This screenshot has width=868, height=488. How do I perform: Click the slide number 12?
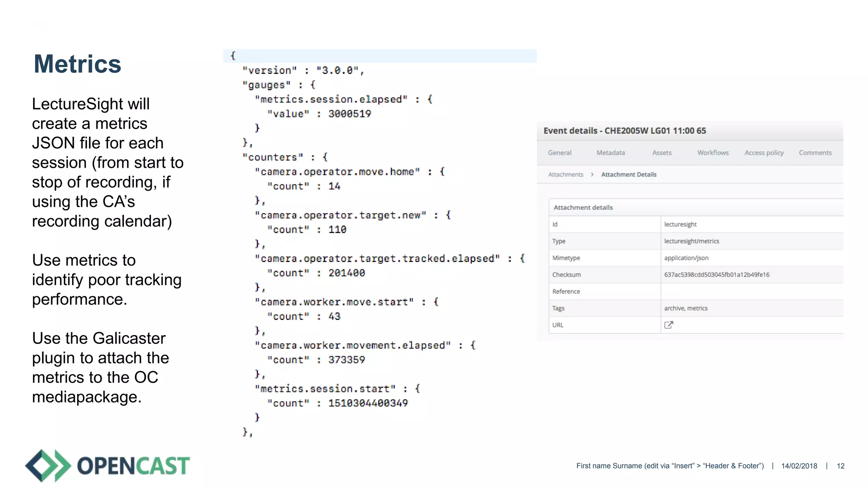tap(840, 466)
